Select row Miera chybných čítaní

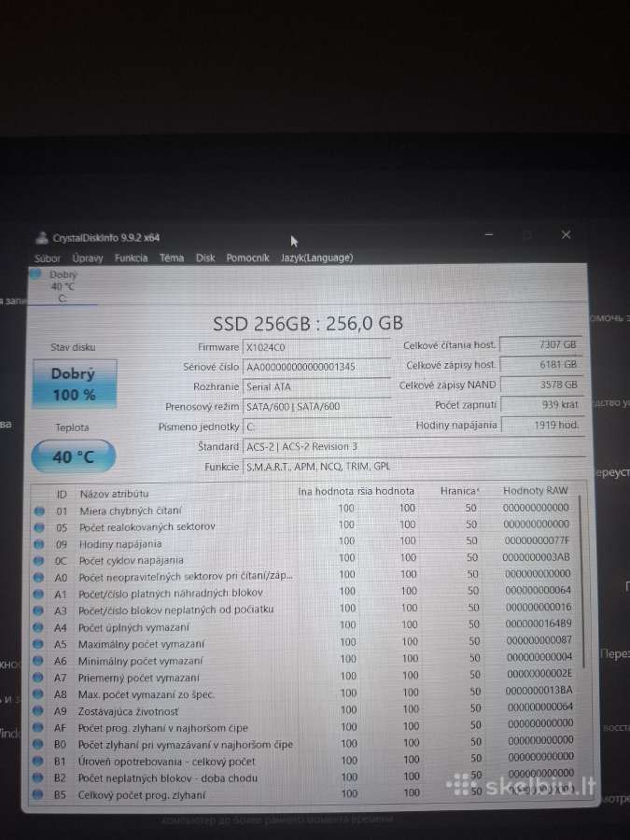click(305, 510)
